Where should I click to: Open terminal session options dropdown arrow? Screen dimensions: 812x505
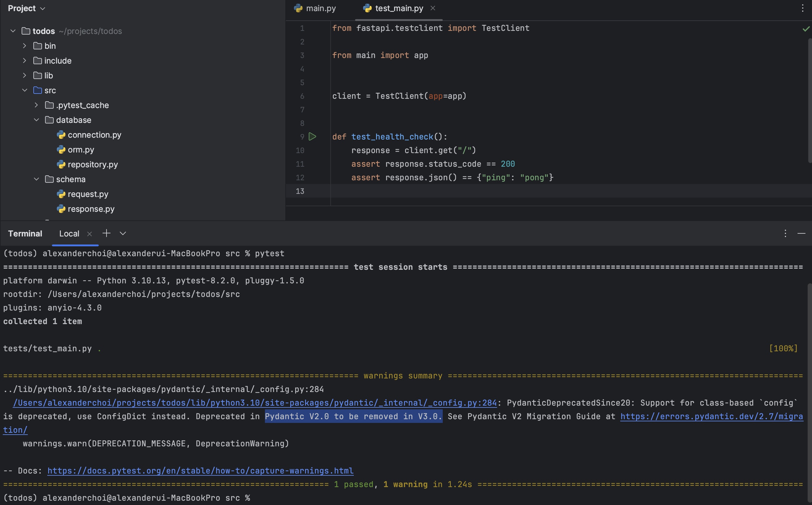tap(123, 233)
